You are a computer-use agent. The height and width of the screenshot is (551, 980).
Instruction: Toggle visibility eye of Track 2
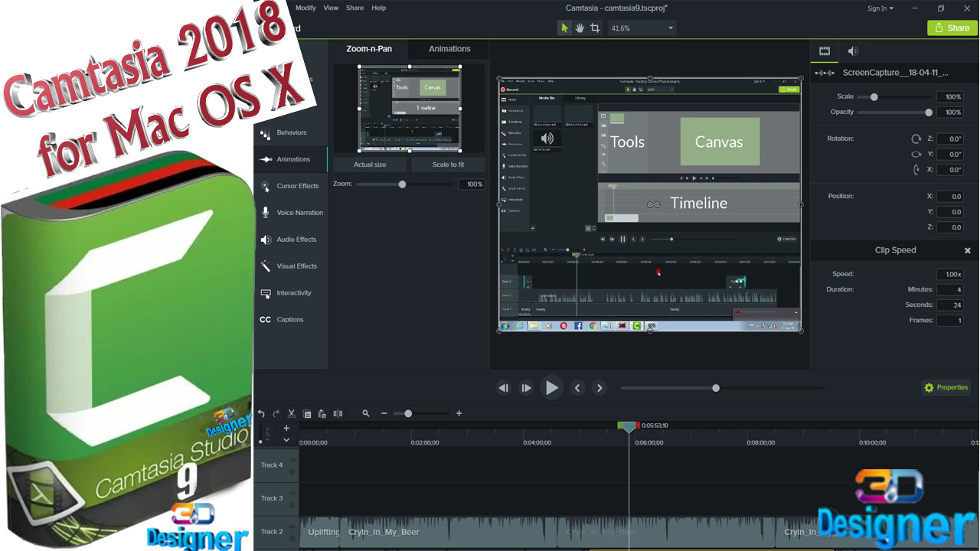(x=292, y=527)
